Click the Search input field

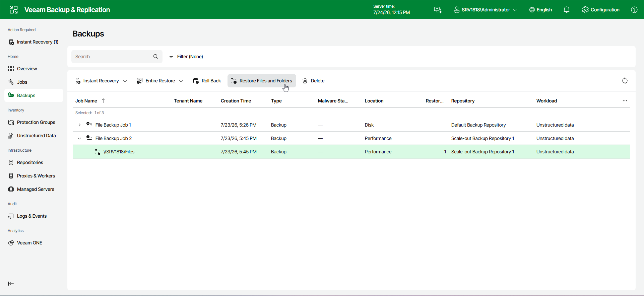pyautogui.click(x=112, y=57)
